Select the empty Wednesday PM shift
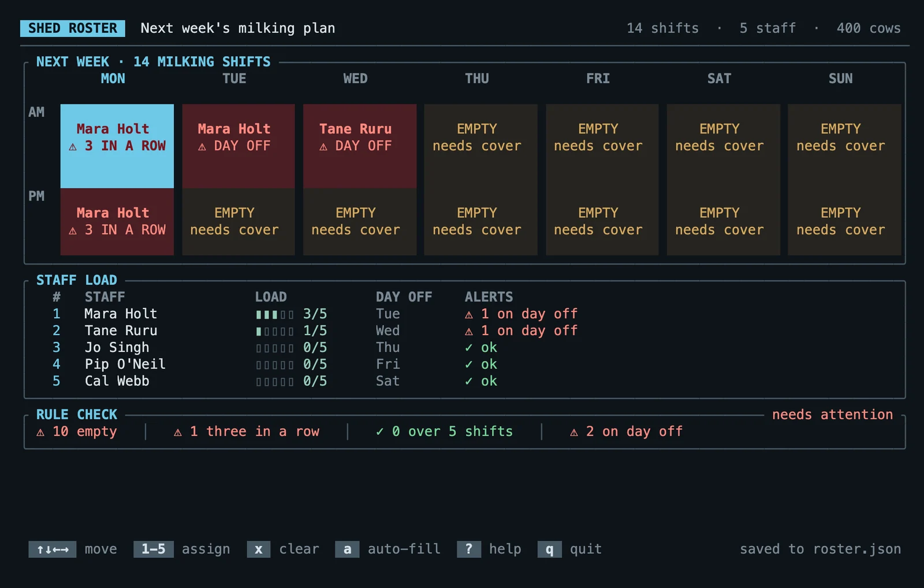 click(x=360, y=222)
